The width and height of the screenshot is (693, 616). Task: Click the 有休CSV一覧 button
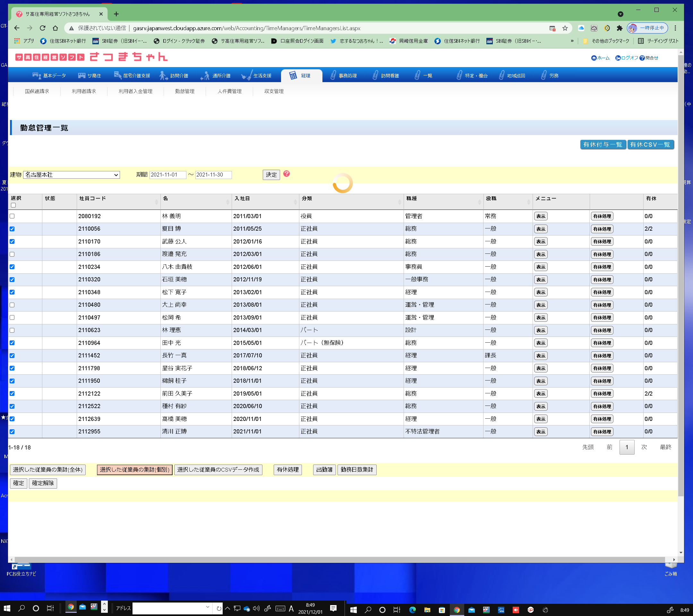[x=650, y=144]
